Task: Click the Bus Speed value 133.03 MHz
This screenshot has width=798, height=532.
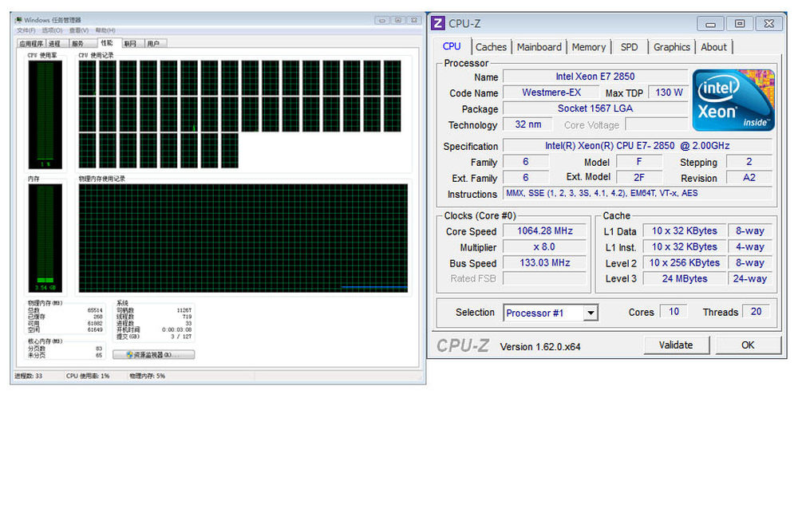Action: coord(544,263)
